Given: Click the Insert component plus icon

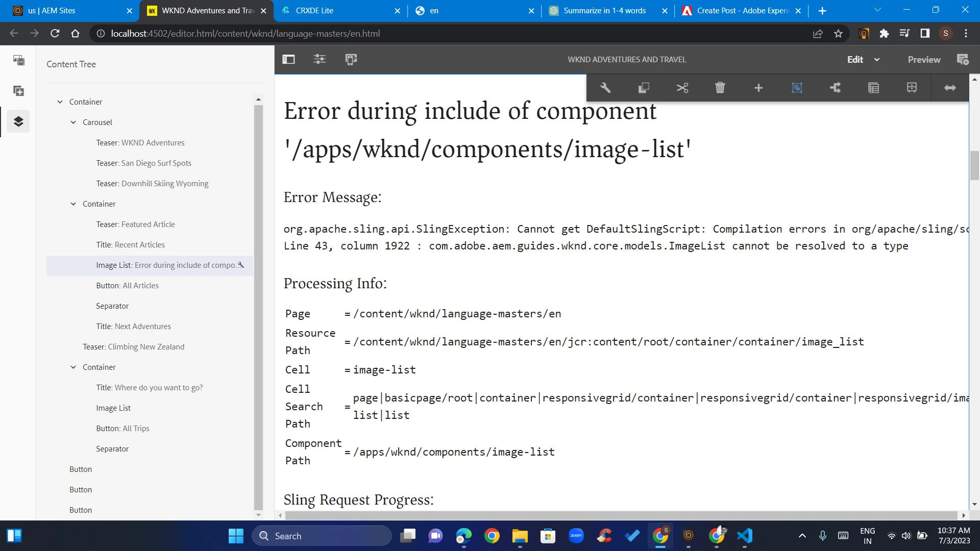Looking at the screenshot, I should tap(758, 88).
